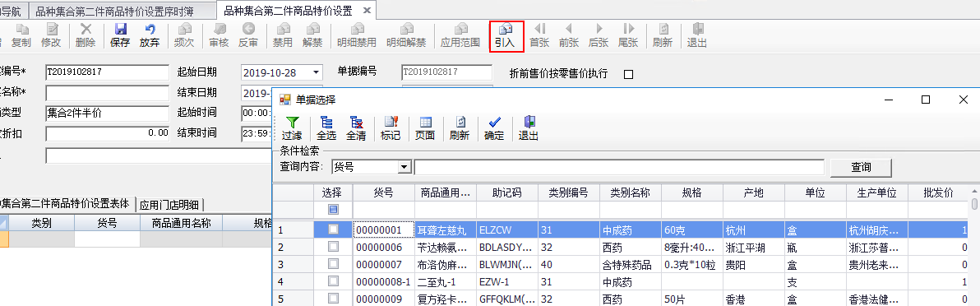Image resolution: width=980 pixels, height=306 pixels.
Task: Click the 明细禁用 toolbar icon
Action: click(x=357, y=35)
